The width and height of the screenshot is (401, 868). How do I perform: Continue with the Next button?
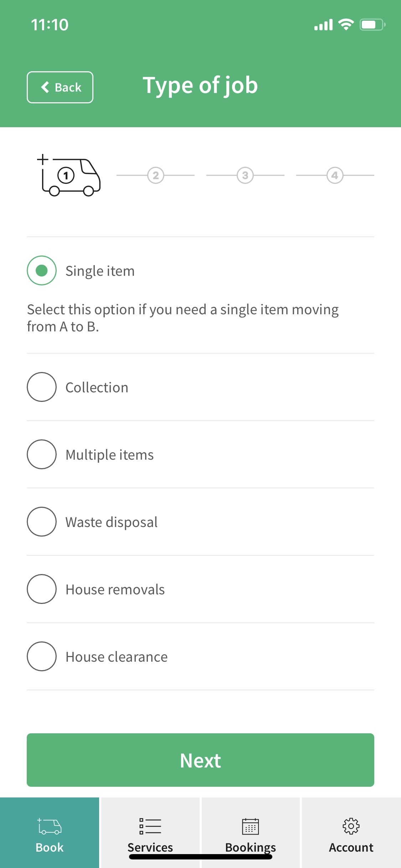(x=200, y=760)
